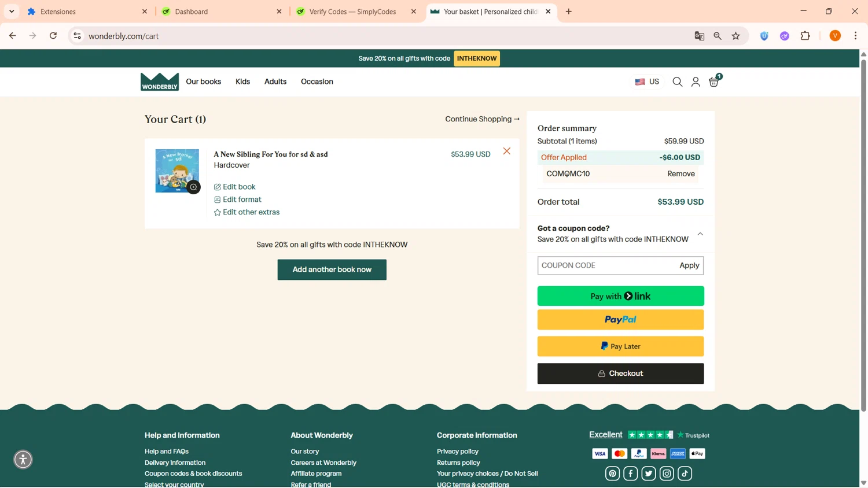The width and height of the screenshot is (868, 488).
Task: Choose PayPal Pay Later button
Action: (x=620, y=346)
